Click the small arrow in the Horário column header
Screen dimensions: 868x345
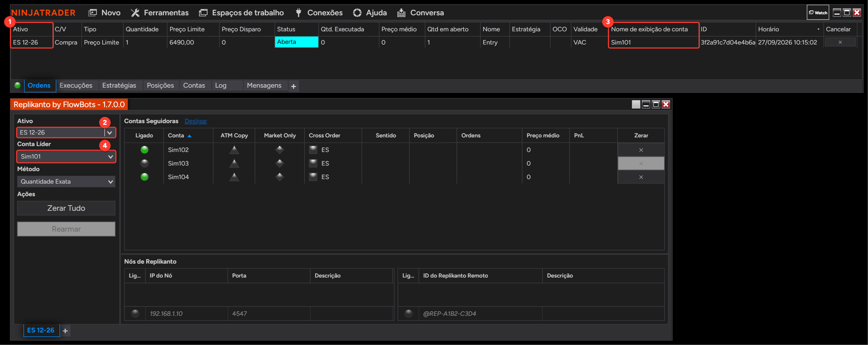[x=818, y=29]
